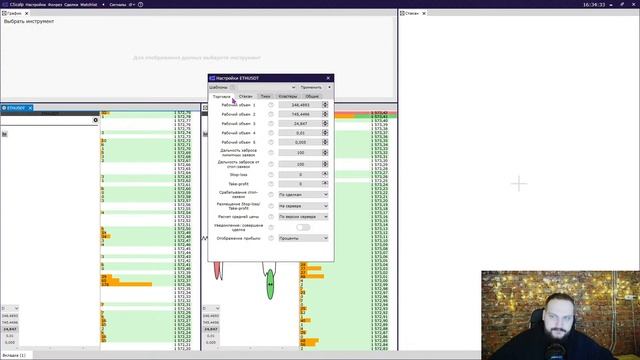Screen dimensions: 640x360
Task: Click circle icon beside Отображение прибыли
Action: 271,238
